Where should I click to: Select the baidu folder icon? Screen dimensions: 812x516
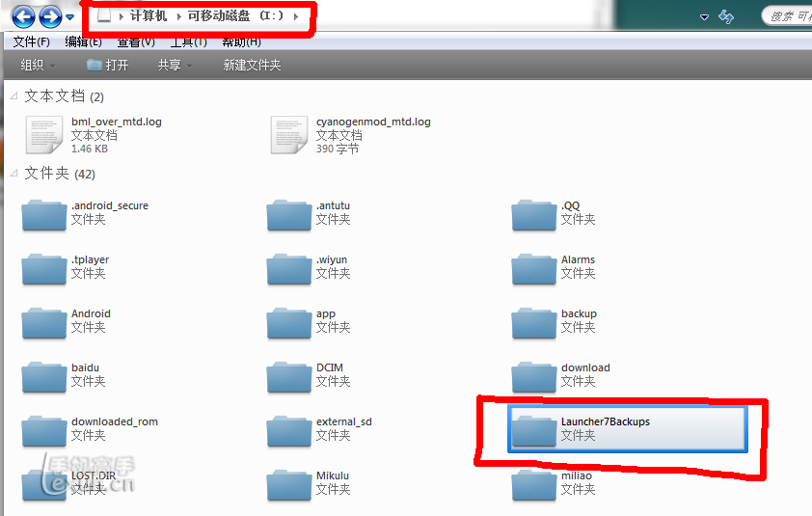click(x=44, y=377)
